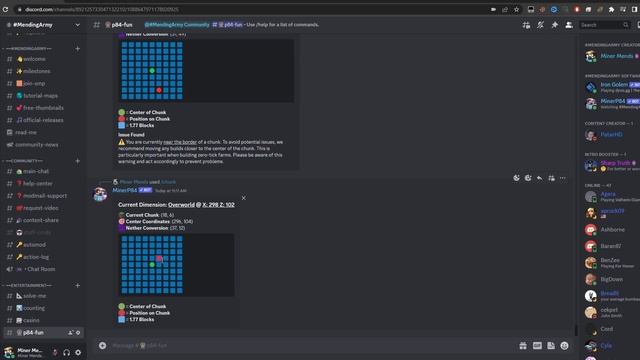The image size is (640, 360).
Task: Add reaction to MinerP84 message
Action: point(516,178)
